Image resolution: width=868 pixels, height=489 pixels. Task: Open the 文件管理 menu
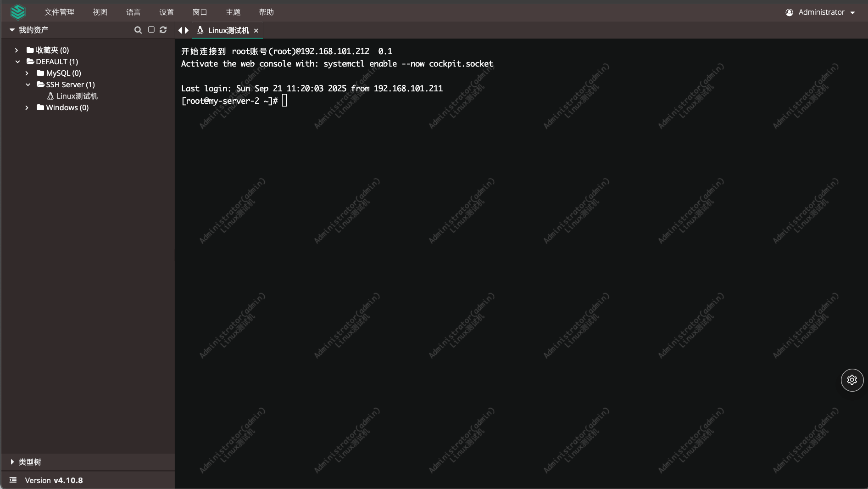pos(59,12)
